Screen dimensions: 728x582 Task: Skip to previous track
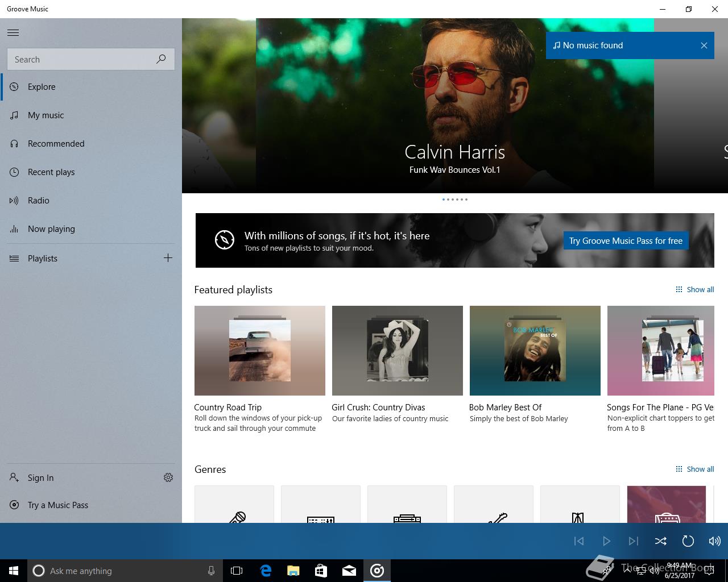pos(579,541)
